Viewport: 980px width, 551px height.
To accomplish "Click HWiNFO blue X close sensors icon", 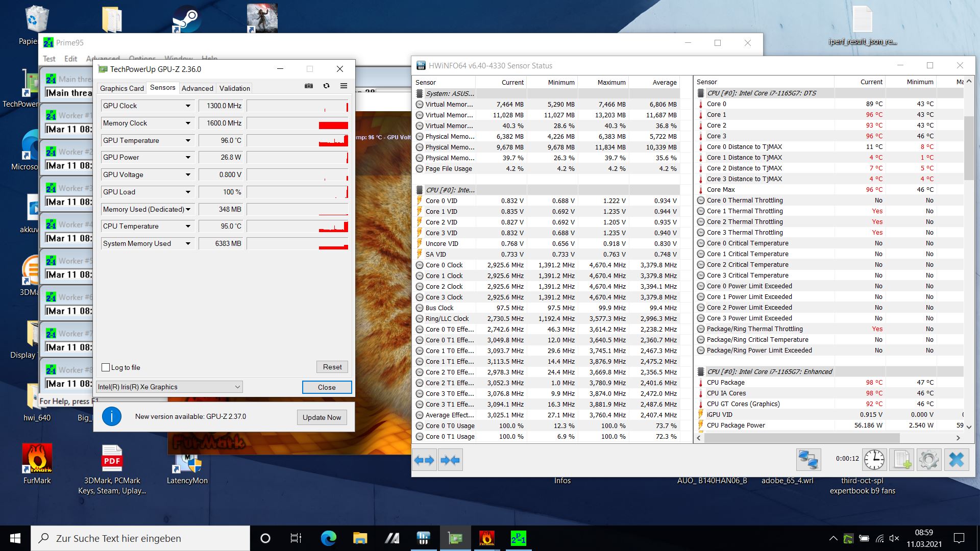I will click(x=956, y=460).
